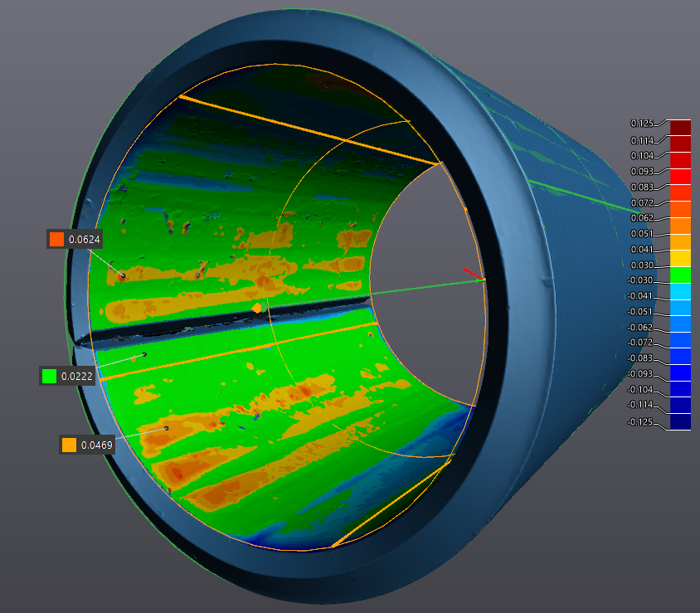Screen dimensions: 700x613
Task: Click the orange-red swatch beside 0.0624
Action: (56, 239)
